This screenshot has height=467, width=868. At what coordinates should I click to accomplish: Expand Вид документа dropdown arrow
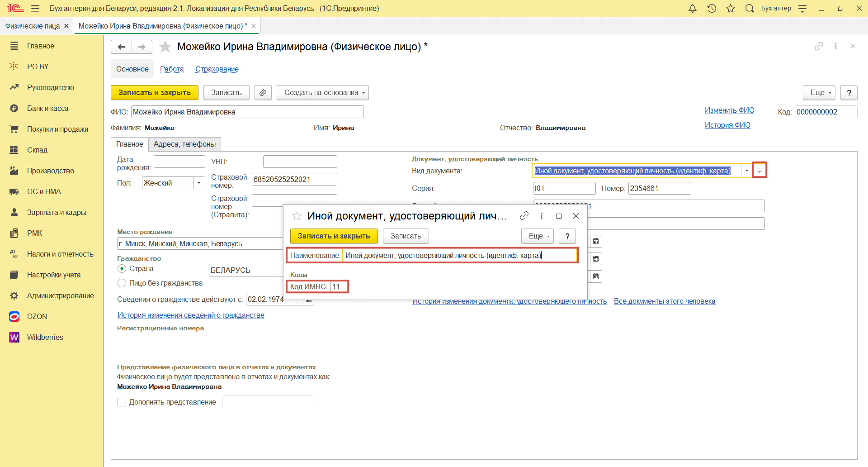[x=746, y=171]
